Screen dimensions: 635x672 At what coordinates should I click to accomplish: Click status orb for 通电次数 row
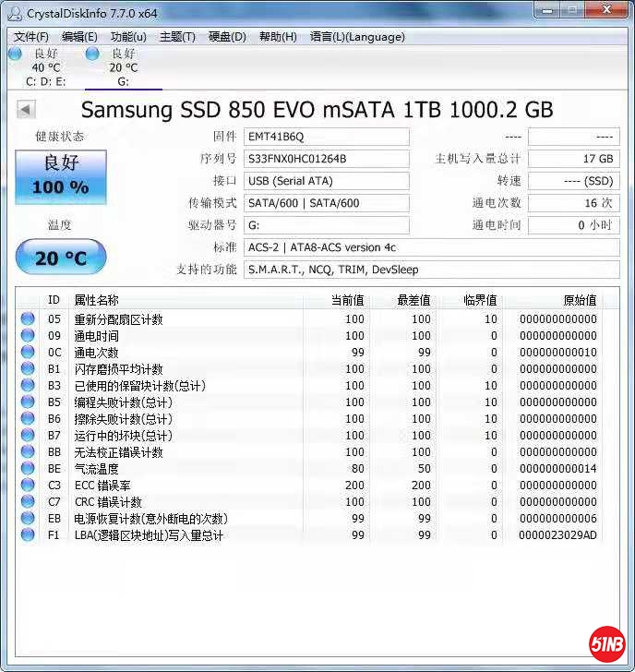coord(28,353)
